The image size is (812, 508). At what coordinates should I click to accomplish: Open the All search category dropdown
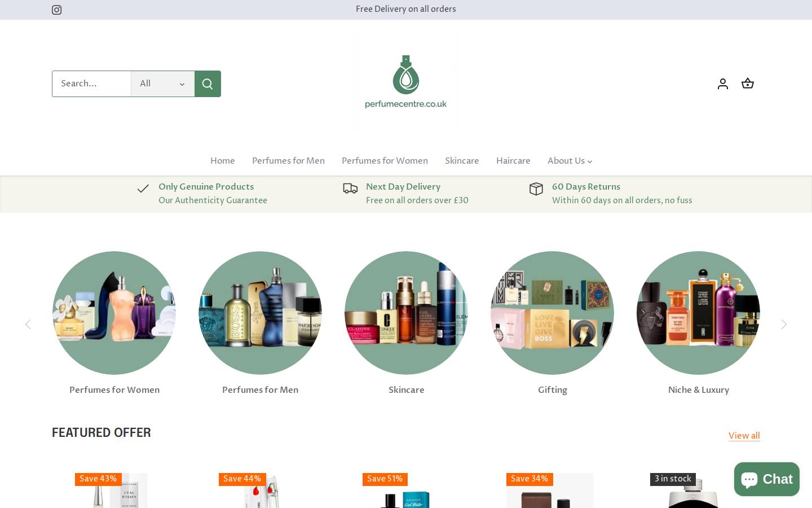click(x=163, y=84)
